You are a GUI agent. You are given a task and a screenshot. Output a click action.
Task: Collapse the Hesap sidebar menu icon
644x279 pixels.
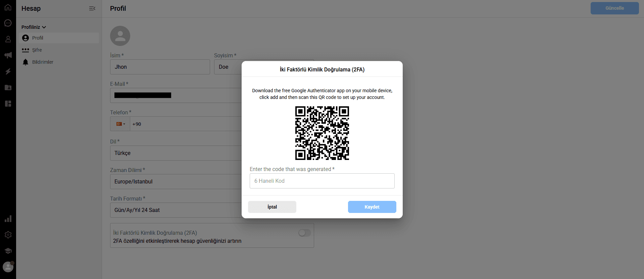92,8
